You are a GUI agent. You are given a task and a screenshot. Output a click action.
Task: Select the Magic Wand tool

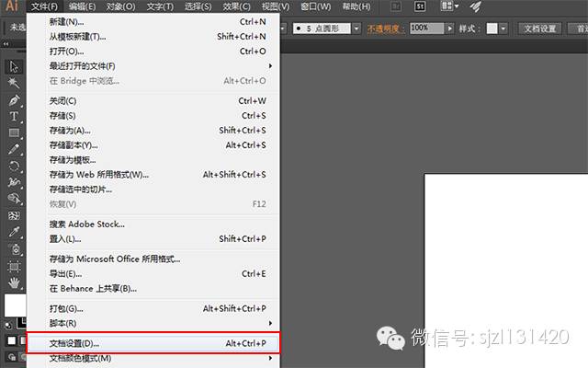14,83
